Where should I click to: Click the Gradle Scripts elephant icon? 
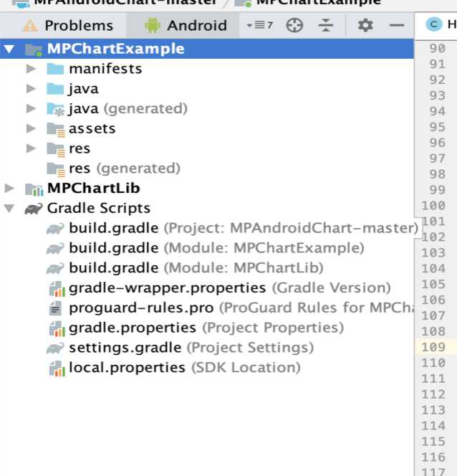34,209
